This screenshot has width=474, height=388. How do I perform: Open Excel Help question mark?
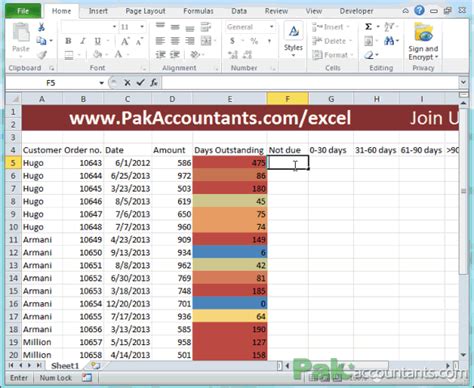tap(419, 11)
